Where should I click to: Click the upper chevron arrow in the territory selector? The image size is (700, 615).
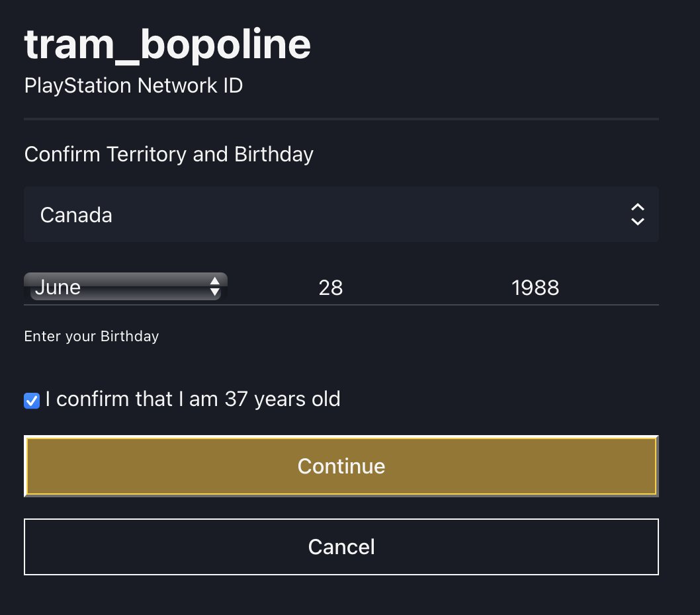pos(637,207)
